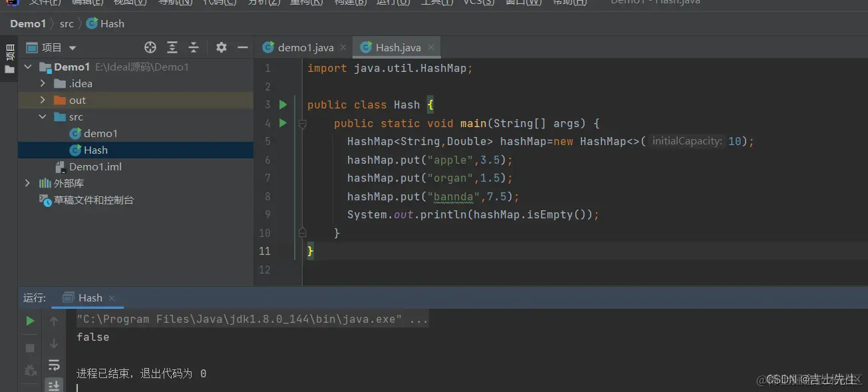Click the locate-opened-file target icon in project panel
Viewport: 868px width, 392px height.
(x=150, y=47)
